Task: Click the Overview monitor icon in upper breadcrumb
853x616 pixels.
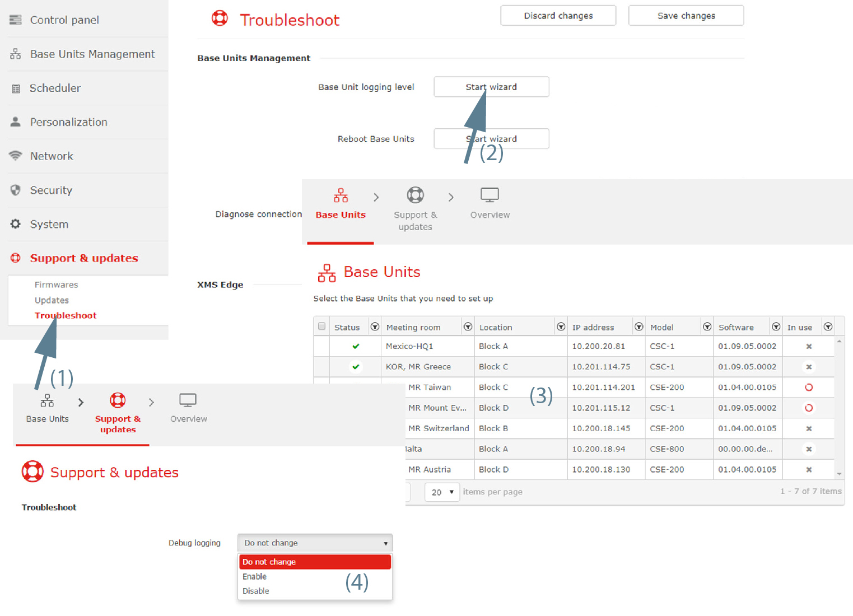Action: click(x=490, y=195)
